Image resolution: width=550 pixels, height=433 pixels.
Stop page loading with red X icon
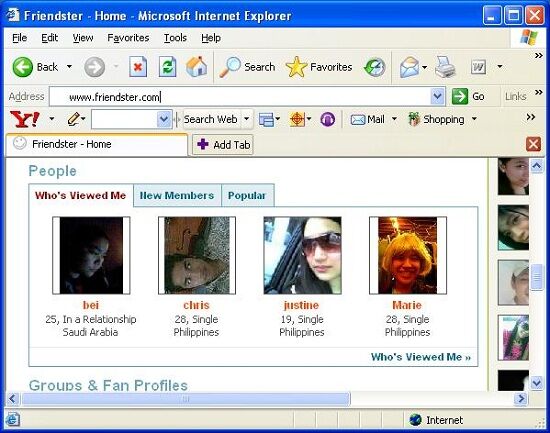(x=138, y=67)
